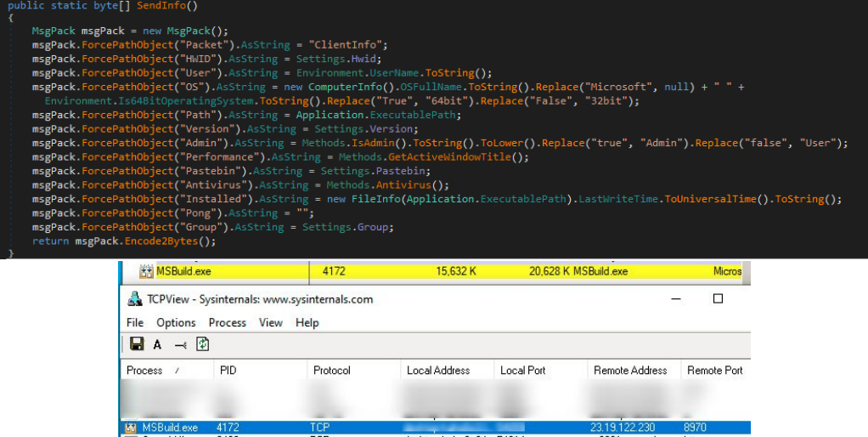The height and width of the screenshot is (437, 868).
Task: Minimize the TCPView window
Action: coord(676,299)
